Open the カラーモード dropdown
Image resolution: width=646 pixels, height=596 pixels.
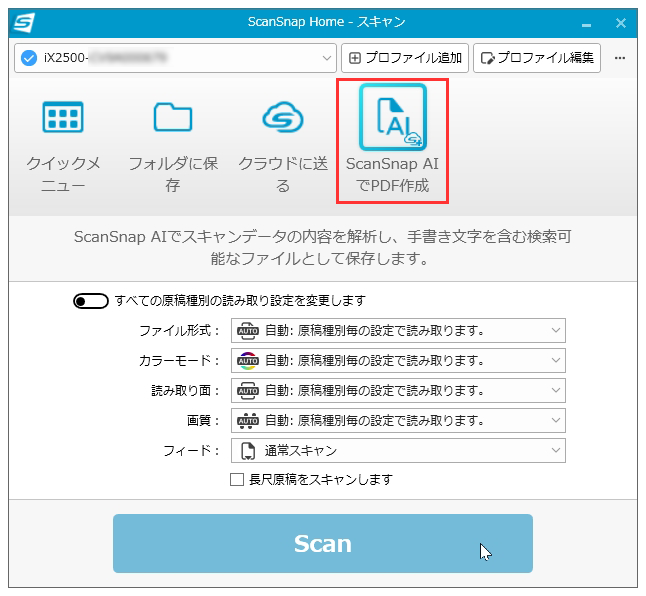click(398, 360)
